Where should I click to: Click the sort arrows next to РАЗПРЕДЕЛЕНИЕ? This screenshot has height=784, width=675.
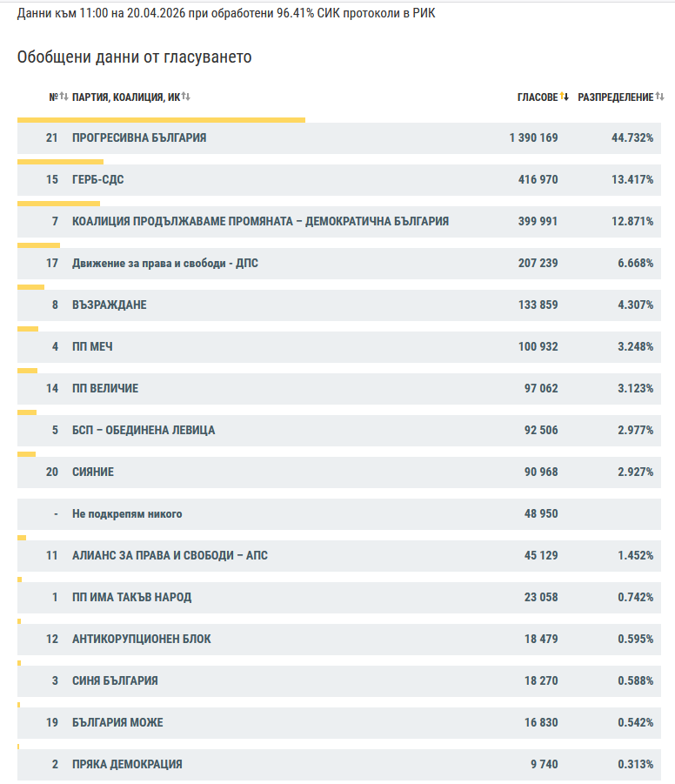(660, 97)
